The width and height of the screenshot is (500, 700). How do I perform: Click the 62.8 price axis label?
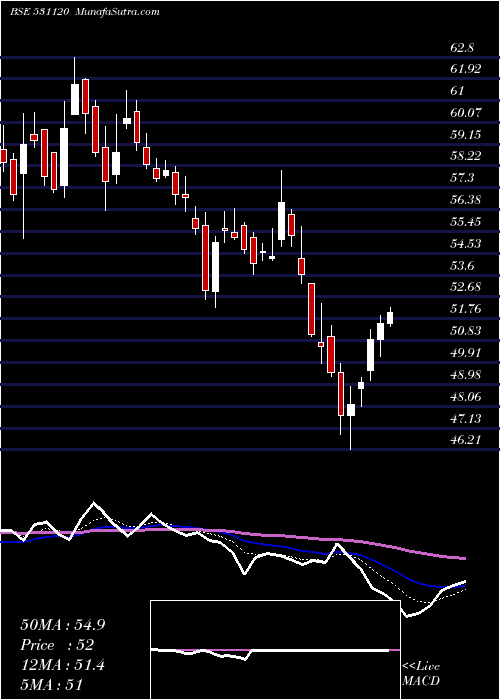(462, 47)
